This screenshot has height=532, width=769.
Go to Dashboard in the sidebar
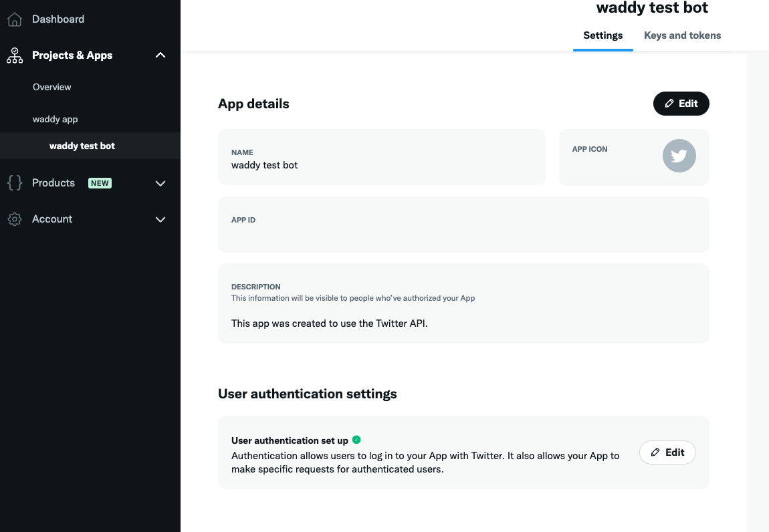(x=58, y=19)
